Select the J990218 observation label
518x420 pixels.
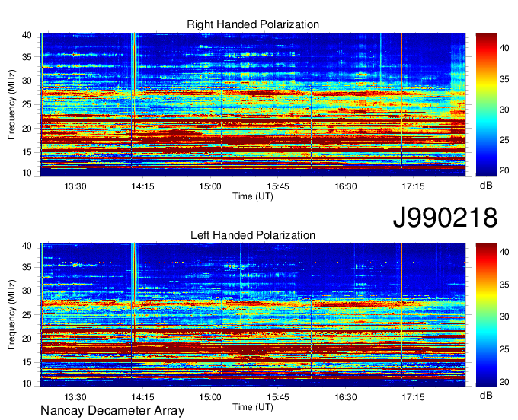[445, 218]
